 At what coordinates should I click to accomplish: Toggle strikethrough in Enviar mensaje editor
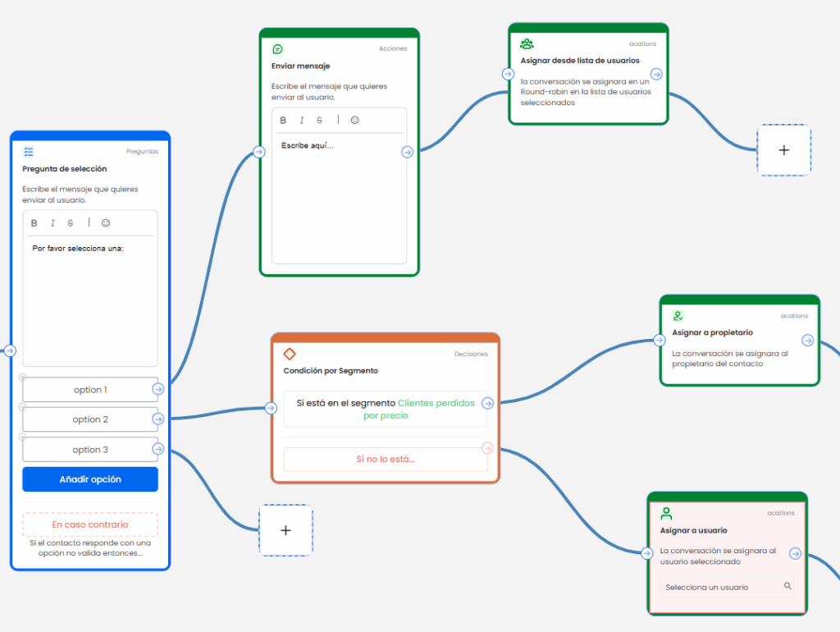coord(319,121)
